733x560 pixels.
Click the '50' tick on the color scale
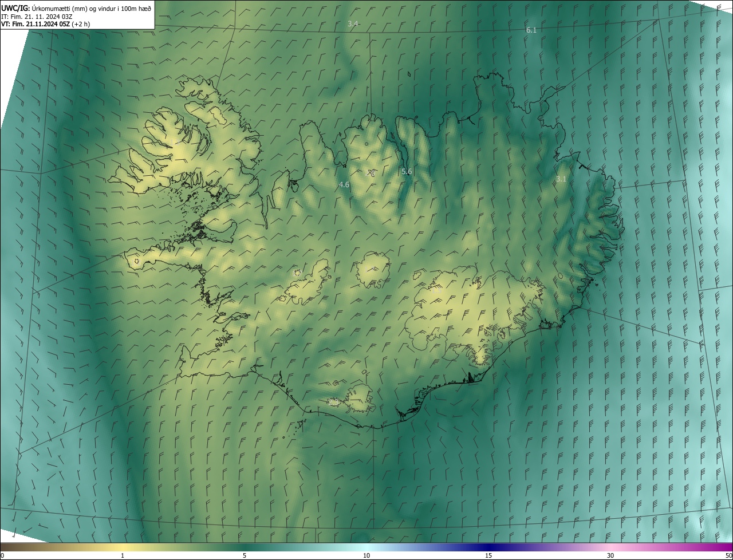tap(728, 555)
